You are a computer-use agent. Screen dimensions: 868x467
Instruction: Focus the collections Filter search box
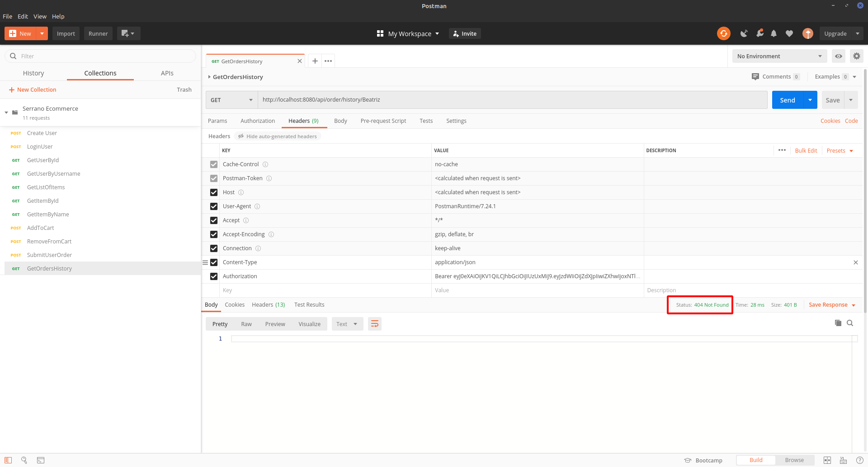[x=100, y=56]
